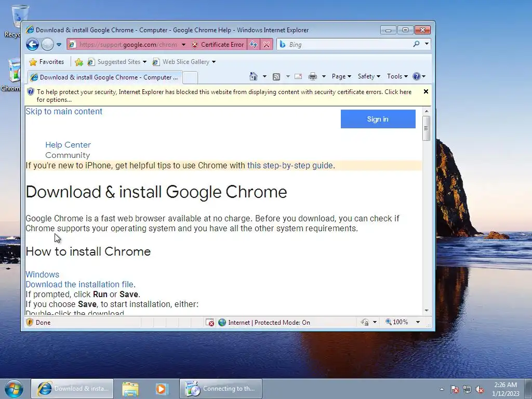Open Windows Explorer folder in taskbar
The height and width of the screenshot is (399, 532).
[x=130, y=389]
